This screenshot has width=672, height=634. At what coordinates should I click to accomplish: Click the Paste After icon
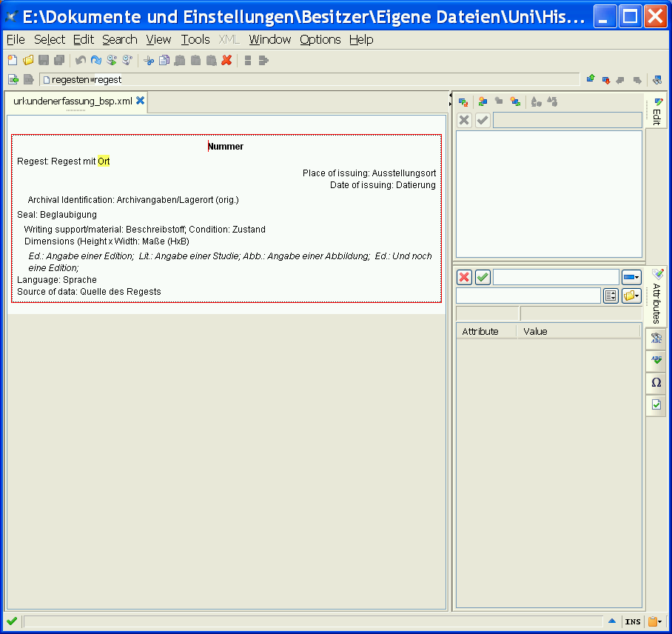[211, 61]
